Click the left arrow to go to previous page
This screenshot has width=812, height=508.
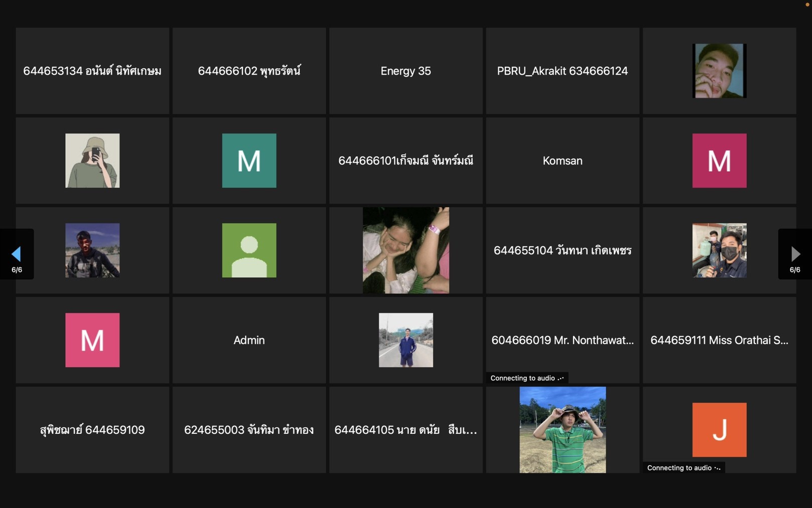tap(17, 254)
